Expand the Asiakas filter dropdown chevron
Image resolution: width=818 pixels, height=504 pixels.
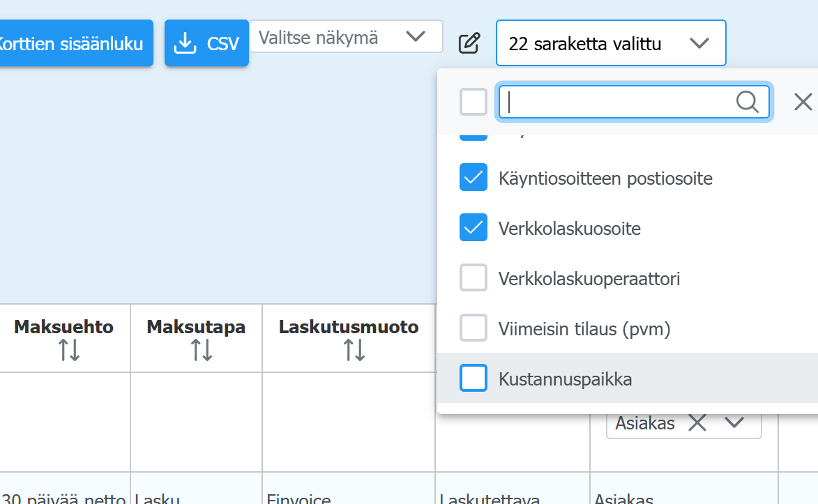[734, 422]
